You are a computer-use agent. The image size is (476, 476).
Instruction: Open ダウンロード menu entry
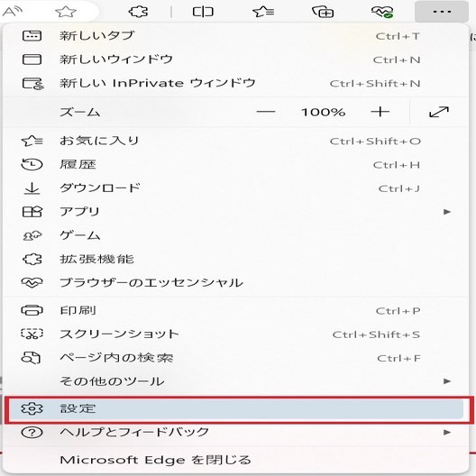coord(235,188)
